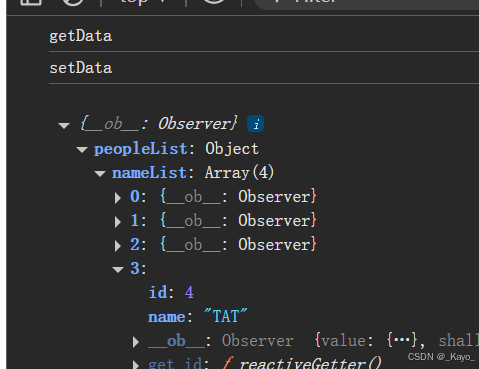Click the name property key
479x369 pixels.
tap(167, 317)
